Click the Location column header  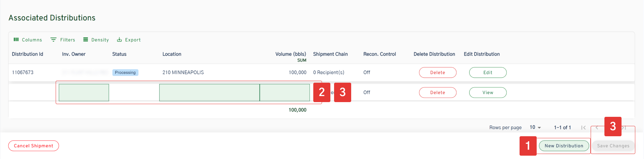(x=172, y=54)
